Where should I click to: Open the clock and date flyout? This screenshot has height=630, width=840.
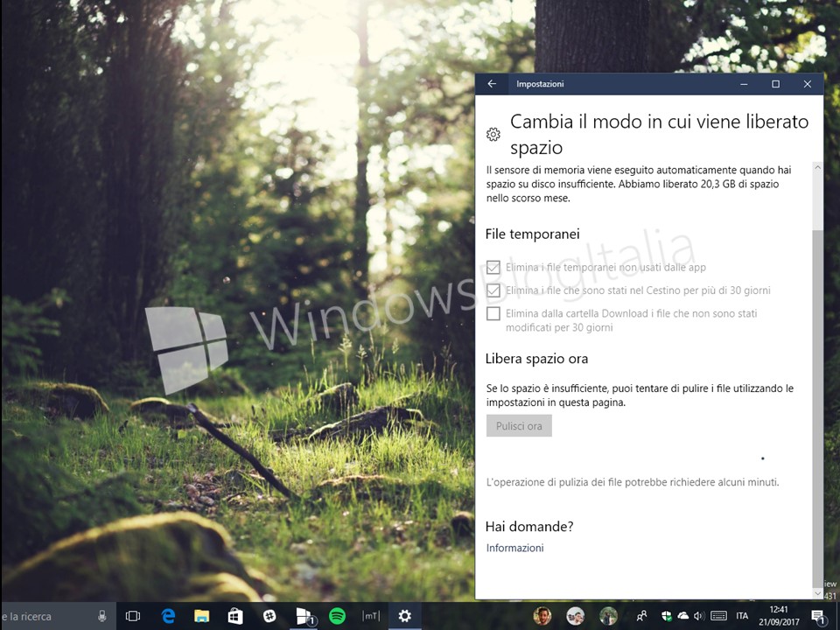tap(778, 616)
